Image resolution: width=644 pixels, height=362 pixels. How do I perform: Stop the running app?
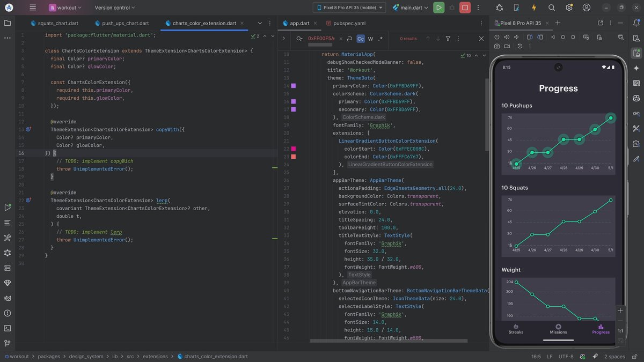point(465,8)
